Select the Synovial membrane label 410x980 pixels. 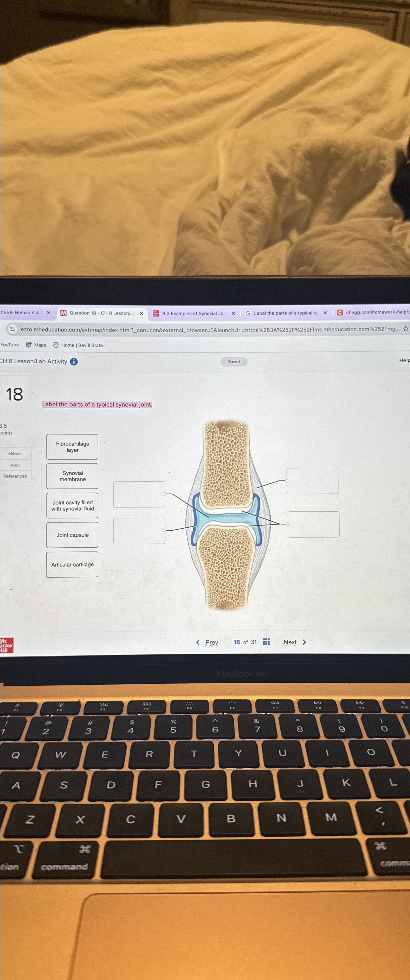(x=72, y=476)
